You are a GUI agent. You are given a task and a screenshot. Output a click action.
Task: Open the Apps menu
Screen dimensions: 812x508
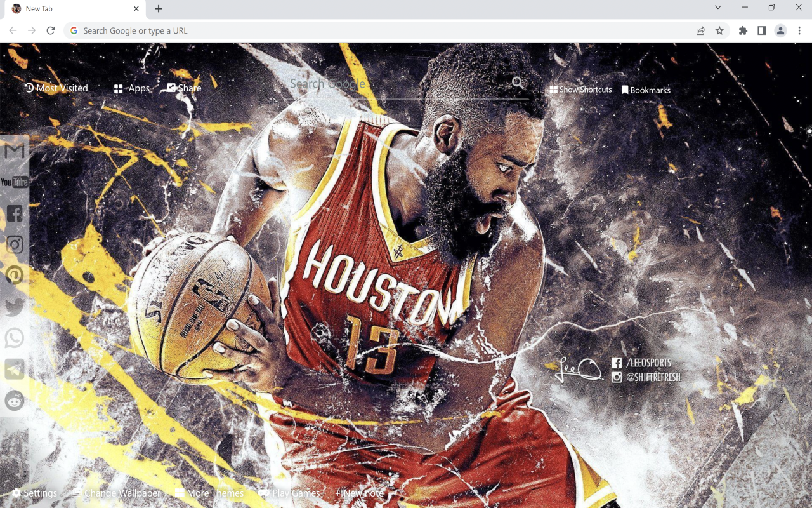tap(132, 88)
